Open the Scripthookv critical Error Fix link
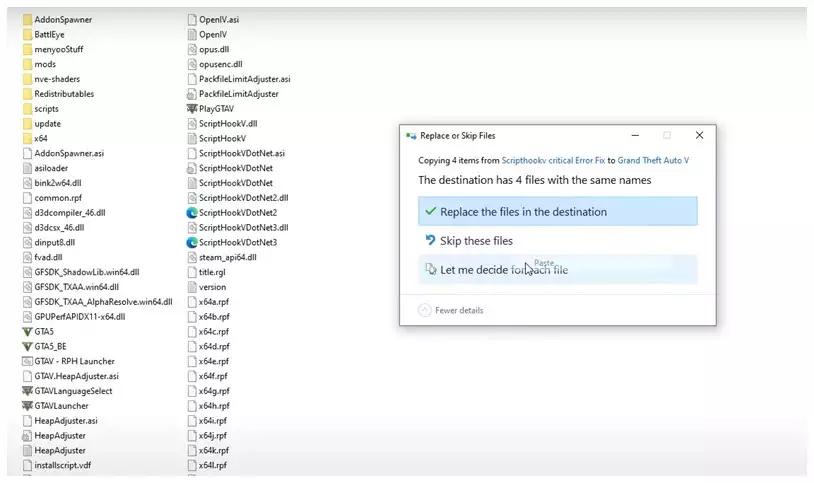Image resolution: width=814 pixels, height=483 pixels. pyautogui.click(x=553, y=160)
